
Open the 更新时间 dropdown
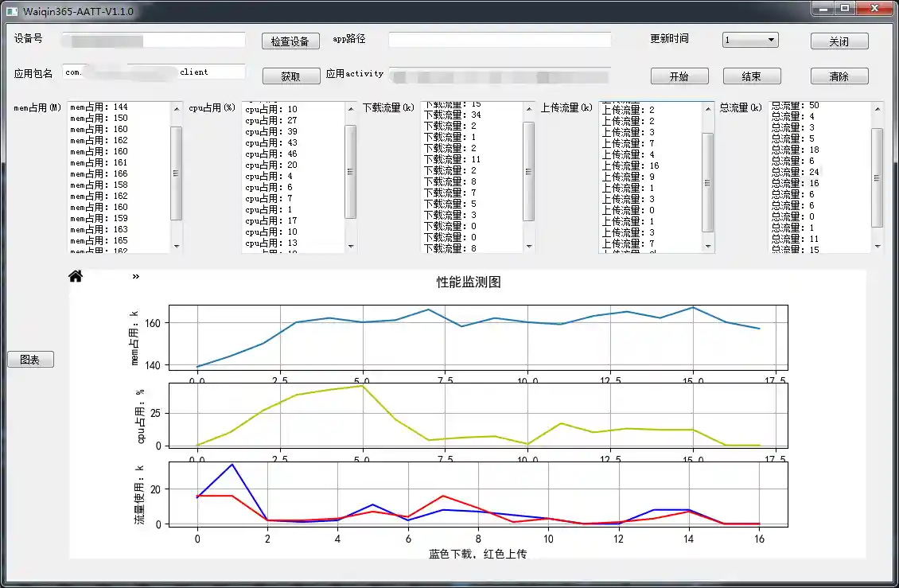click(x=750, y=40)
